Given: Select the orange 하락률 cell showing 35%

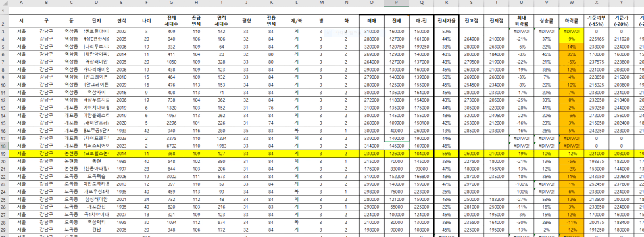Looking at the screenshot, I should (571, 54).
